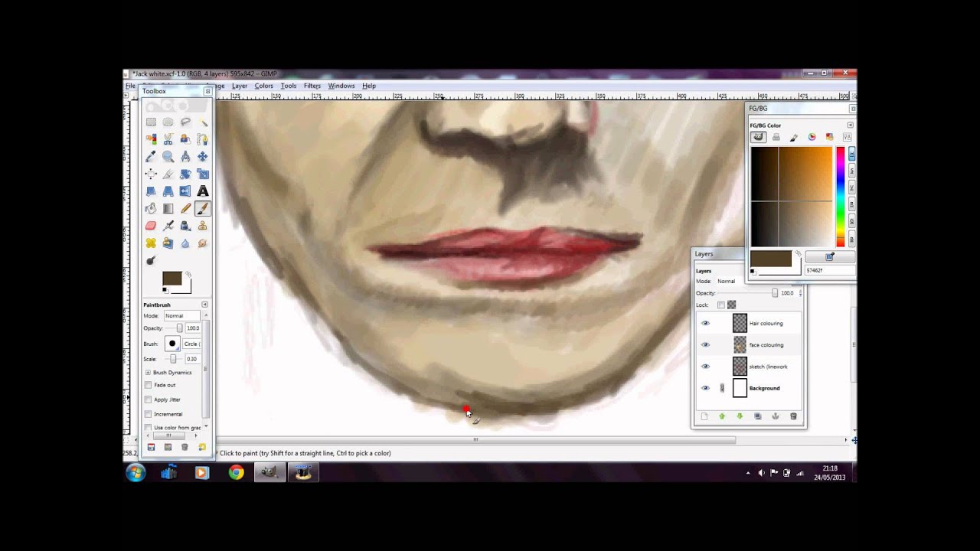The width and height of the screenshot is (980, 551).
Task: Select the Airbrush tool
Action: tap(168, 226)
